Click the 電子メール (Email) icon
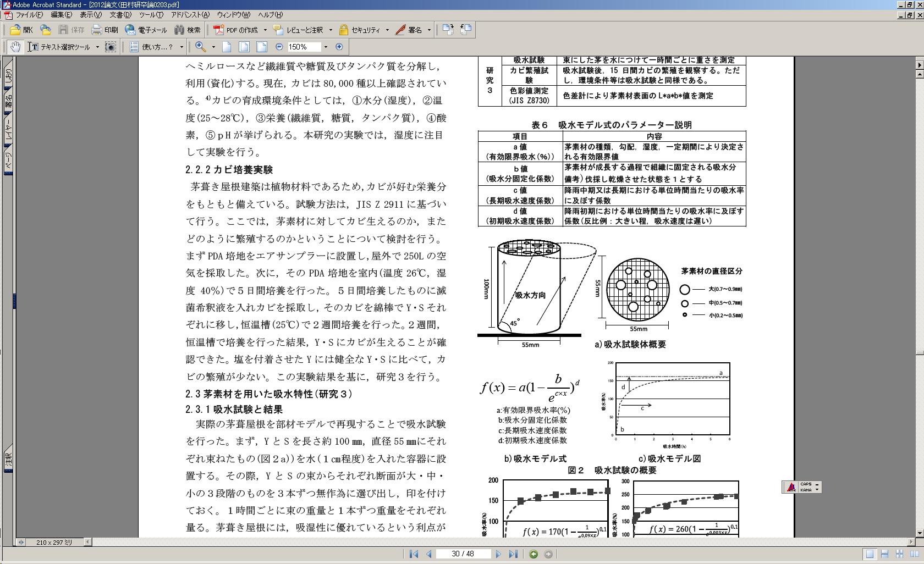 130,30
